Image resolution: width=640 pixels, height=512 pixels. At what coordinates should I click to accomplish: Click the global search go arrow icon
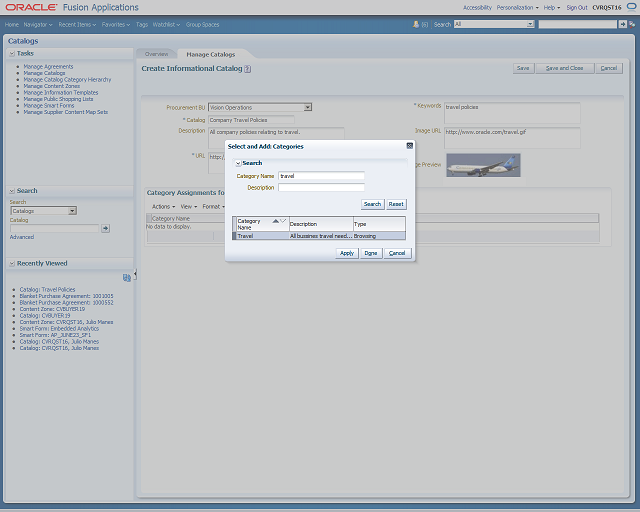point(622,24)
